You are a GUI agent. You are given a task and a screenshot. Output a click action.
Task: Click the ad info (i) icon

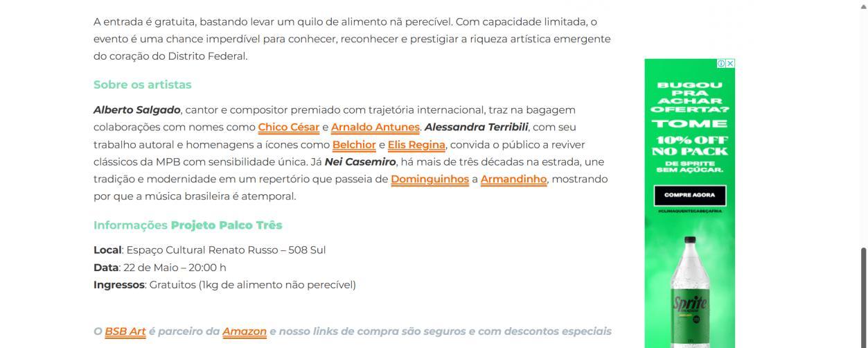pos(721,63)
